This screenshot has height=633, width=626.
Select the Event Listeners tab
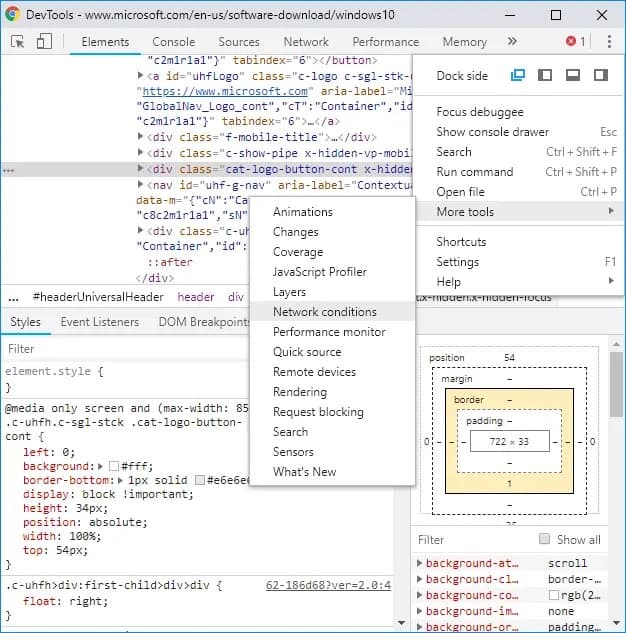[100, 322]
